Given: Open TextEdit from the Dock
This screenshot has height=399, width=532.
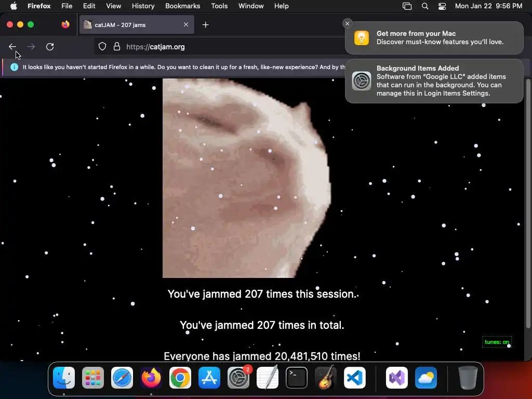Looking at the screenshot, I should click(268, 378).
